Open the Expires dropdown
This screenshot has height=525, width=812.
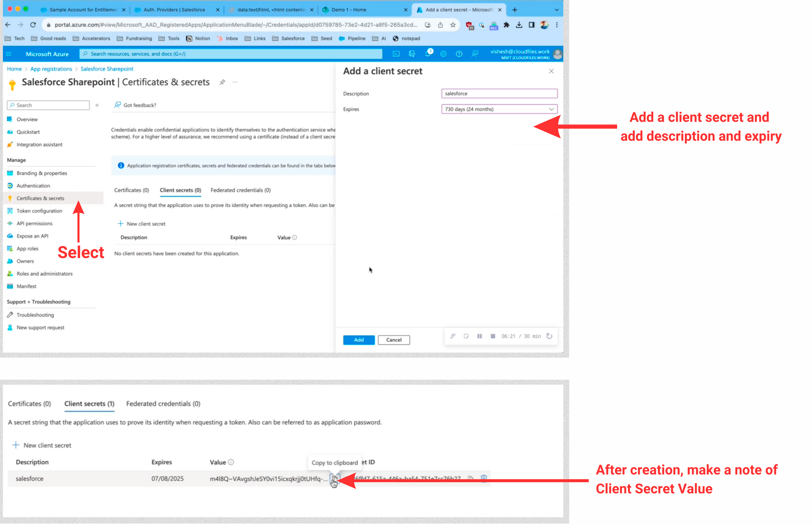(x=499, y=109)
